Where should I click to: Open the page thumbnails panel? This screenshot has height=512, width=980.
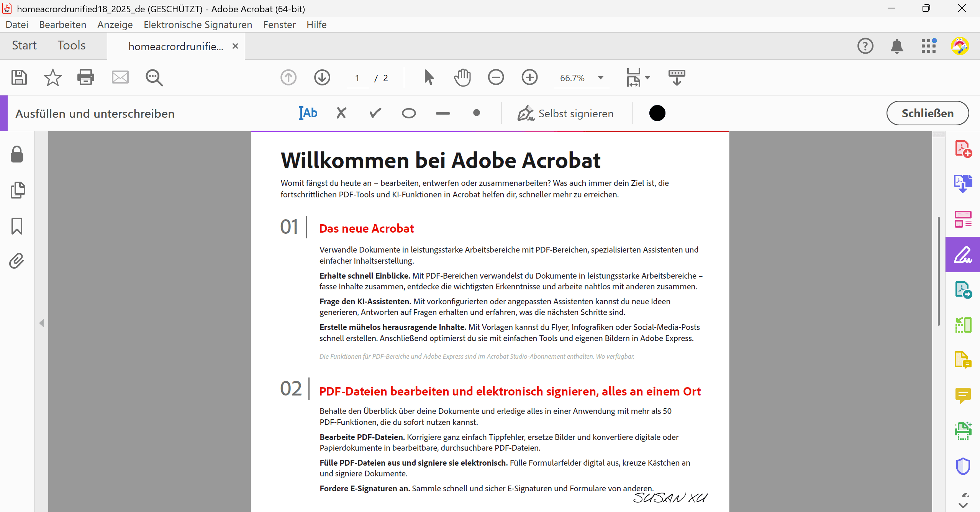[18, 190]
